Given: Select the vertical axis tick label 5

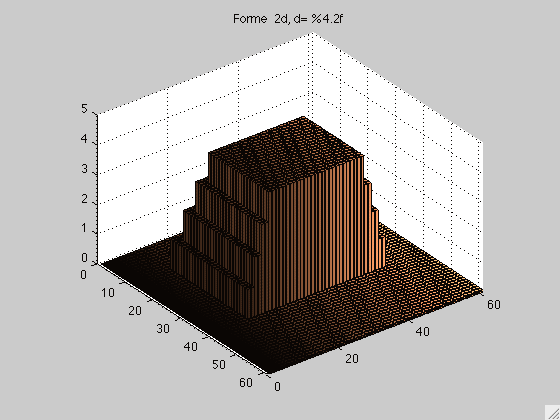Looking at the screenshot, I should click(84, 109).
